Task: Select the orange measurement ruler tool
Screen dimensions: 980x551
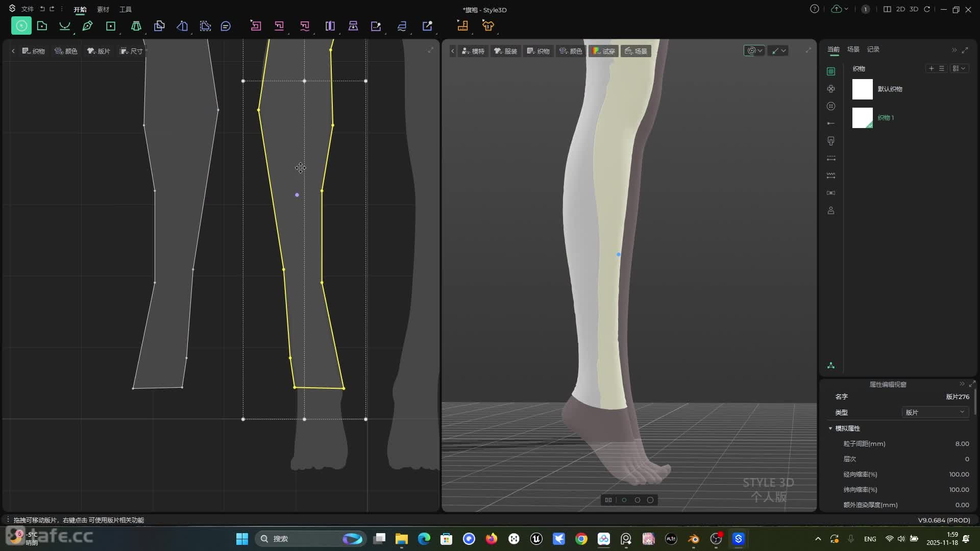Action: [x=462, y=26]
